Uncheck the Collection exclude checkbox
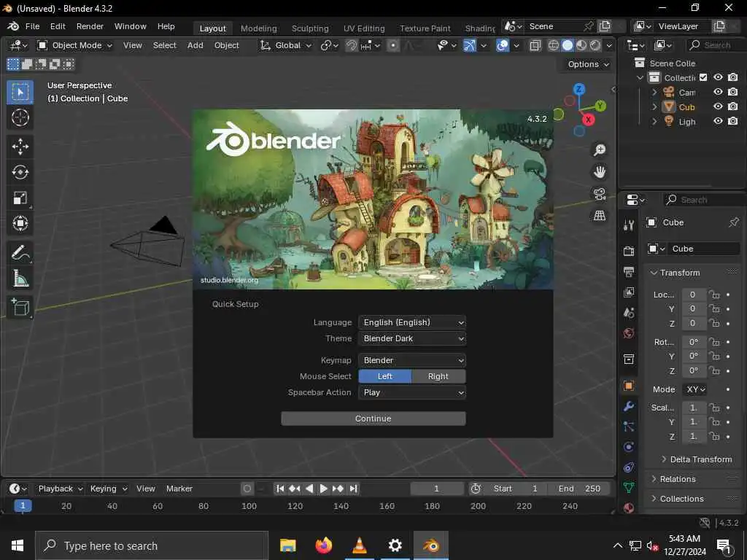747x560 pixels. 703,77
